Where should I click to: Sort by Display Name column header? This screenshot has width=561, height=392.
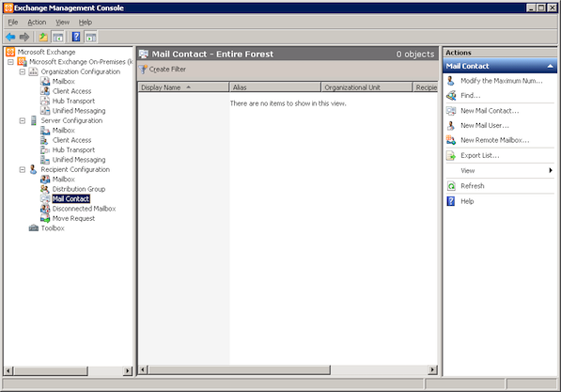click(183, 87)
